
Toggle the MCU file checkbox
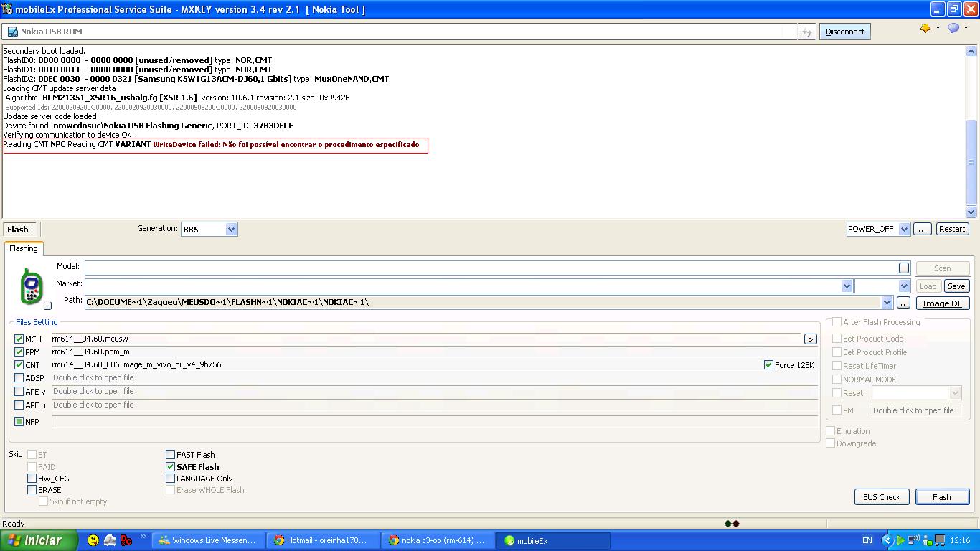pyautogui.click(x=19, y=339)
